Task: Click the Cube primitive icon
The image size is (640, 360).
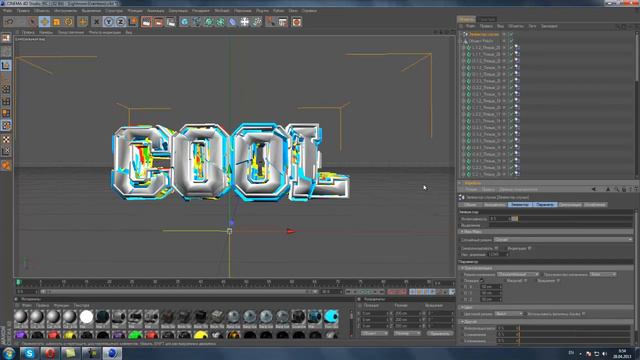Action: pyautogui.click(x=184, y=22)
